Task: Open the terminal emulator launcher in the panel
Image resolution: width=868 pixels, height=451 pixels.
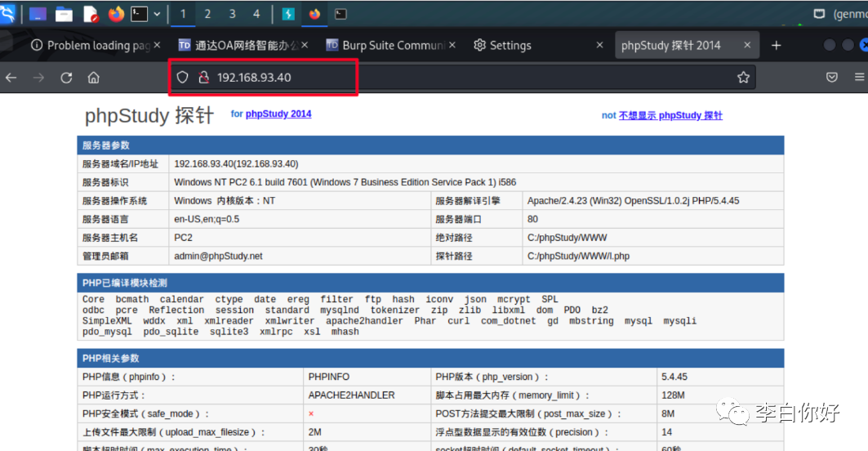Action: [140, 14]
